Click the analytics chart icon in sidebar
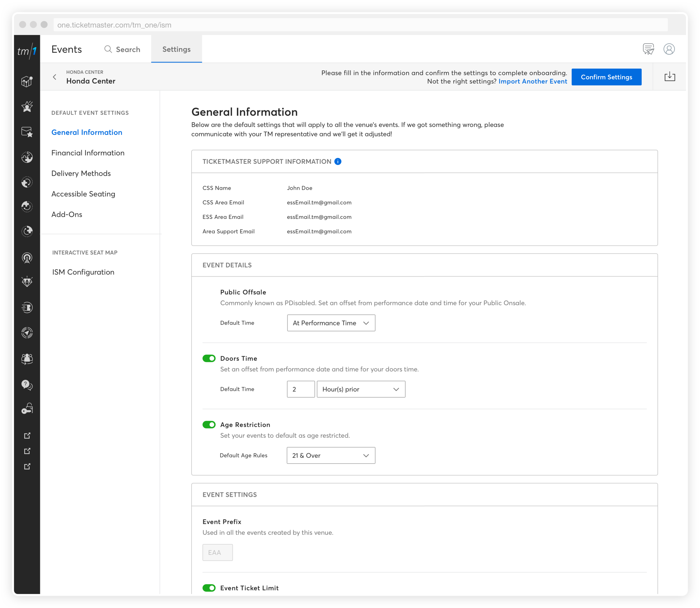The width and height of the screenshot is (700, 608). pos(27,82)
